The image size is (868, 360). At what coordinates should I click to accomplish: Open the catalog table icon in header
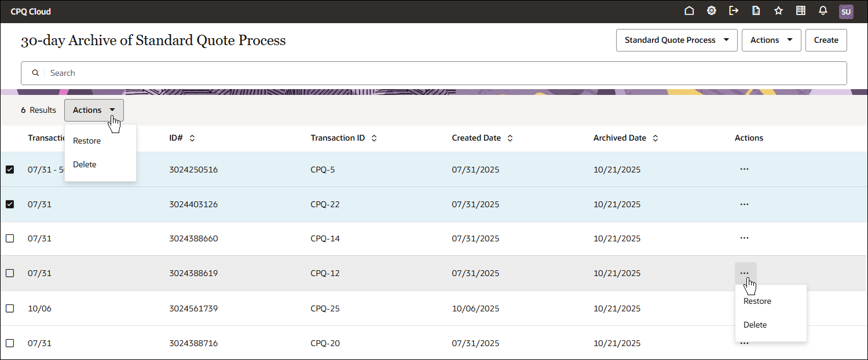click(801, 10)
